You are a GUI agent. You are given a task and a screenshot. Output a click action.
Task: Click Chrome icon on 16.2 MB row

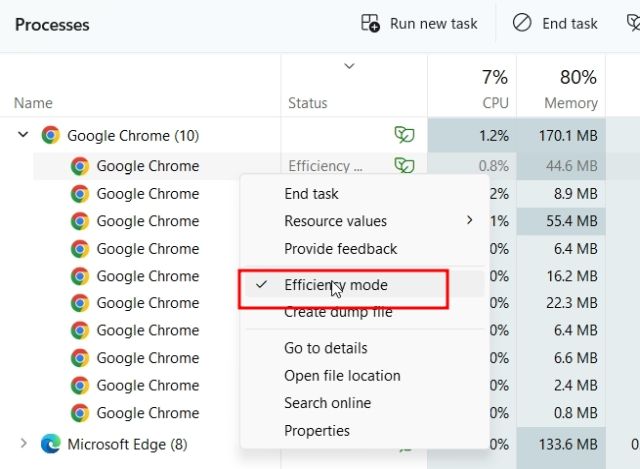(80, 276)
